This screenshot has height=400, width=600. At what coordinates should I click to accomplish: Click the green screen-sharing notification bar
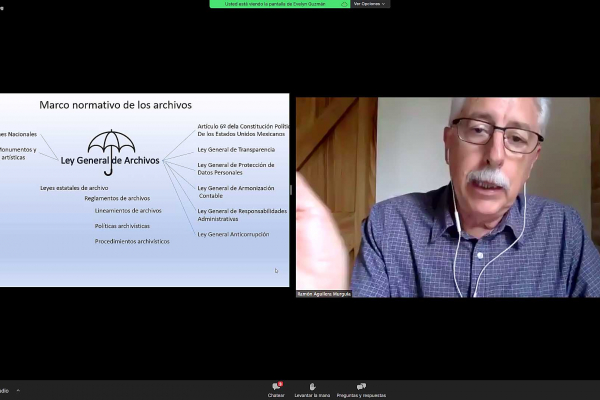(x=280, y=4)
